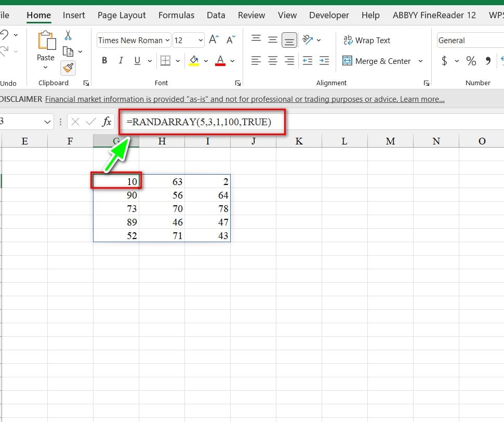Click the Orientation text angle icon
The image size is (504, 422).
[x=308, y=40]
